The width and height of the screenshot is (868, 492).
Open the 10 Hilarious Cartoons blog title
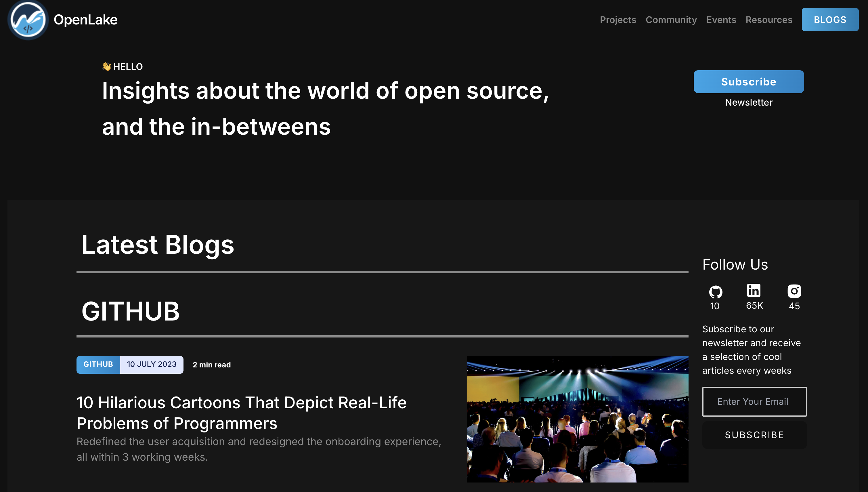241,413
